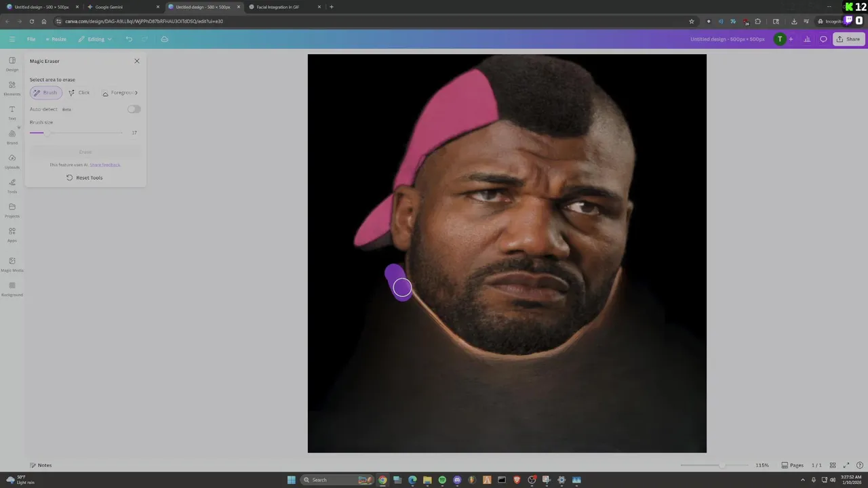Open browser downloads
The width and height of the screenshot is (868, 488).
tap(794, 21)
